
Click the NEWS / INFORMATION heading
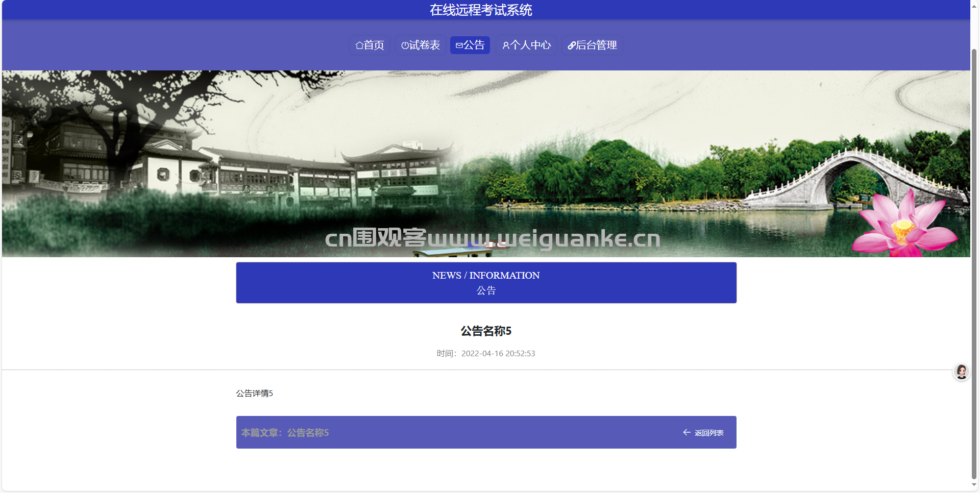[x=486, y=276]
